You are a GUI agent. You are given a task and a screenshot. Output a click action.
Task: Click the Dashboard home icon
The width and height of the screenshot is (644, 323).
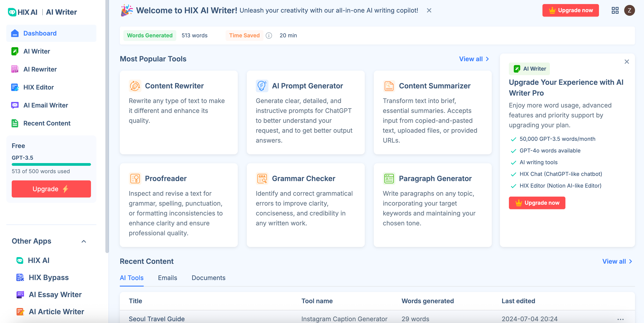[x=15, y=33]
